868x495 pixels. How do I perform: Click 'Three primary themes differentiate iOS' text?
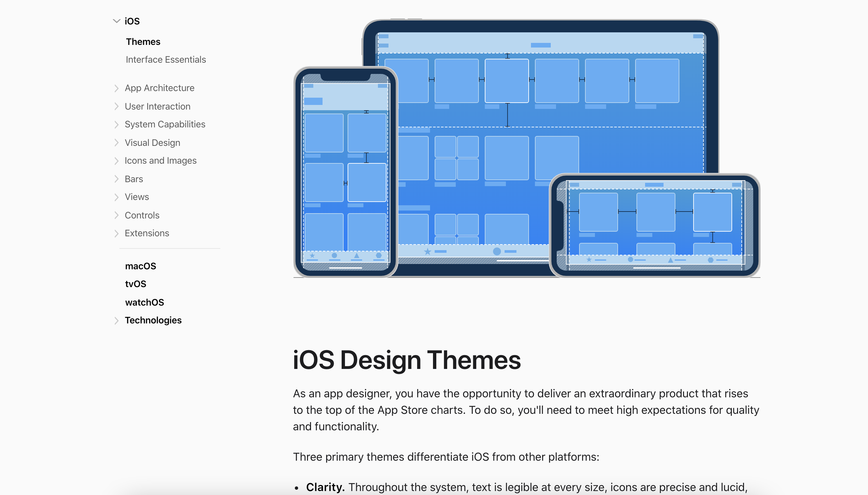(446, 457)
